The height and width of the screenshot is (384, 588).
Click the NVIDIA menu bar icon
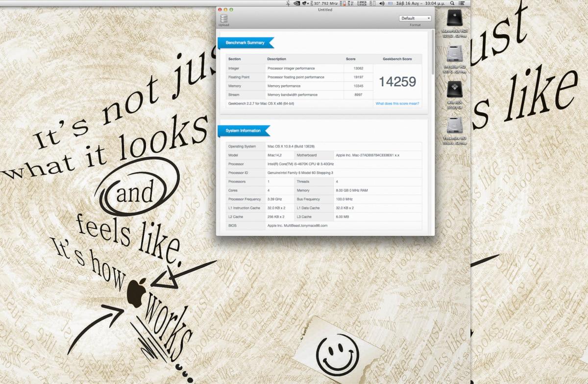[x=296, y=3]
